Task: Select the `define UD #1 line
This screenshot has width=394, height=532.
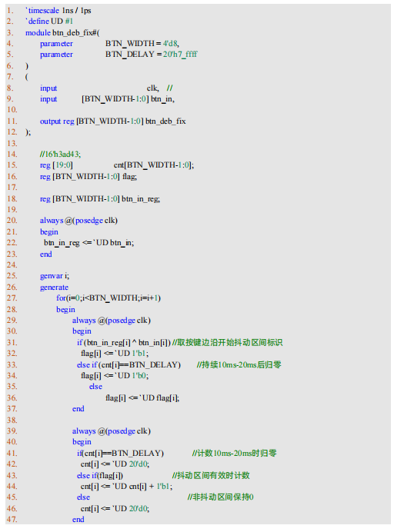Action: [x=49, y=22]
